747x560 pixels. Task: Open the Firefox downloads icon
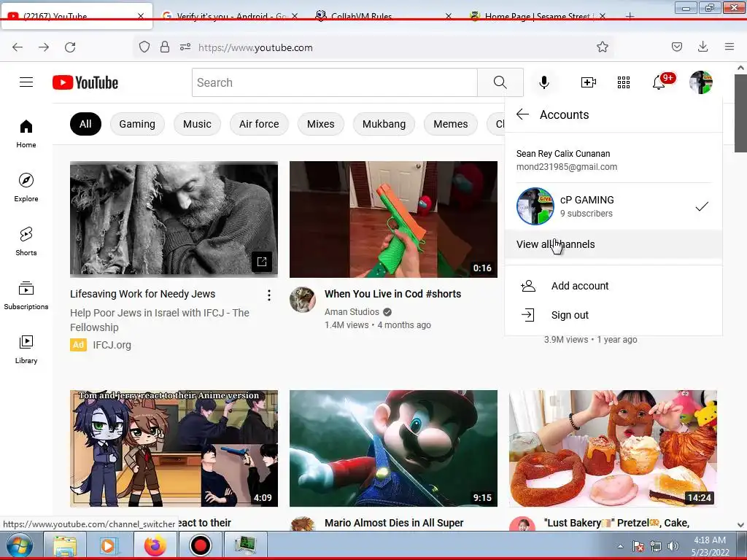point(703,47)
